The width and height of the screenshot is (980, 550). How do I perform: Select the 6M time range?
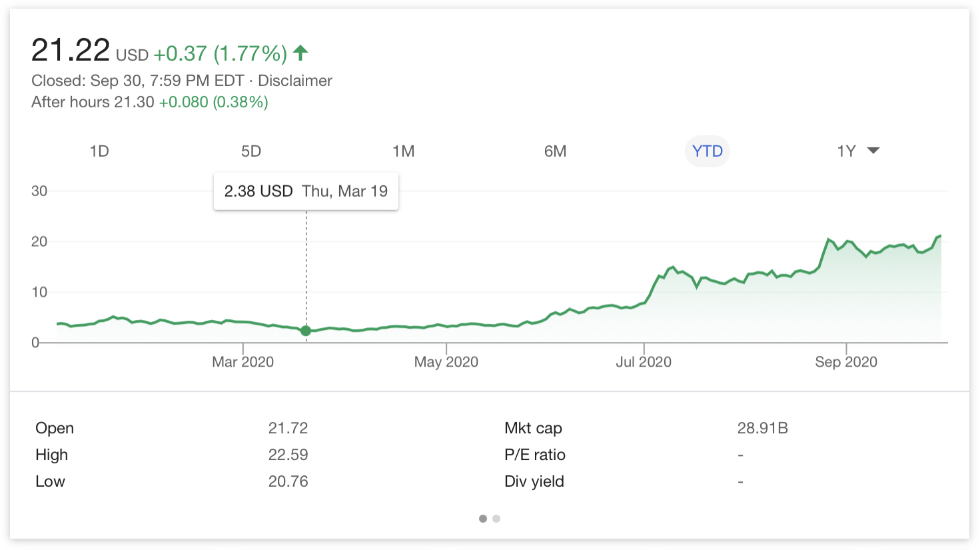[555, 151]
